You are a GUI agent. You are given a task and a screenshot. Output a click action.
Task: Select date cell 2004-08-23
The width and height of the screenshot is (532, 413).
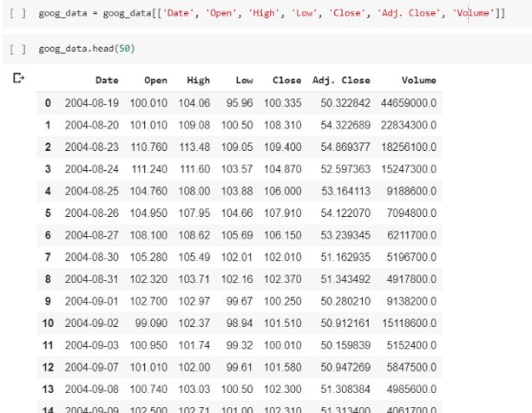point(92,147)
